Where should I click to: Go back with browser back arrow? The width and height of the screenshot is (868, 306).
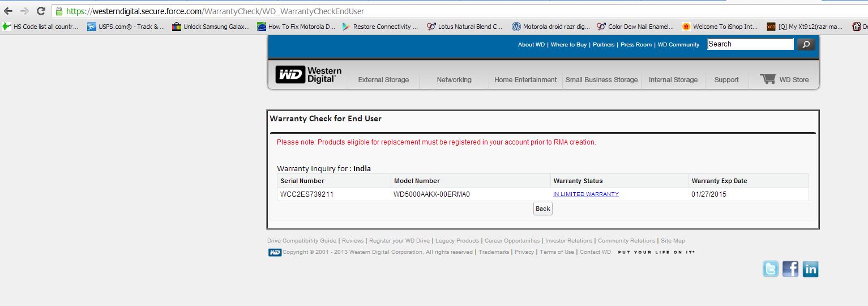[x=8, y=11]
